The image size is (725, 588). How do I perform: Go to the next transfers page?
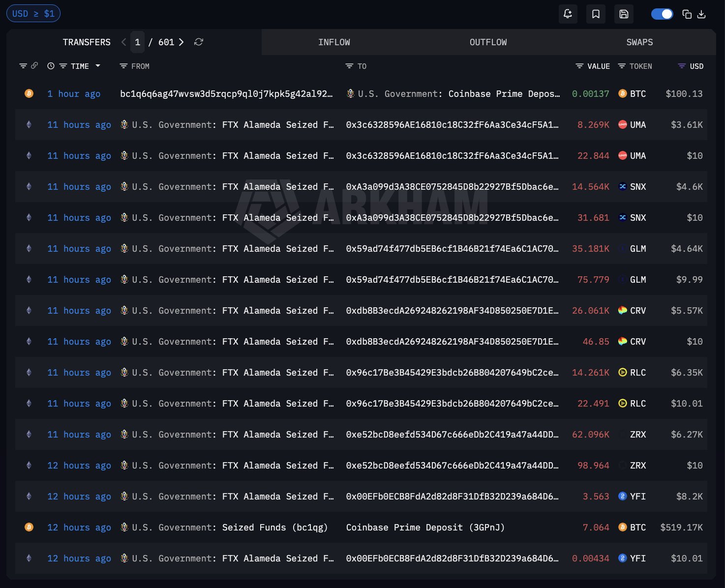click(x=181, y=42)
